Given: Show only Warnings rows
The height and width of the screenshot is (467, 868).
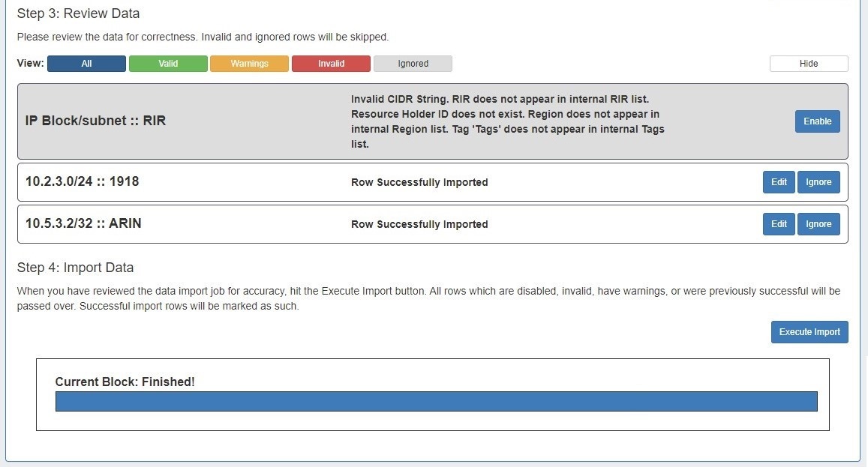Looking at the screenshot, I should click(249, 64).
